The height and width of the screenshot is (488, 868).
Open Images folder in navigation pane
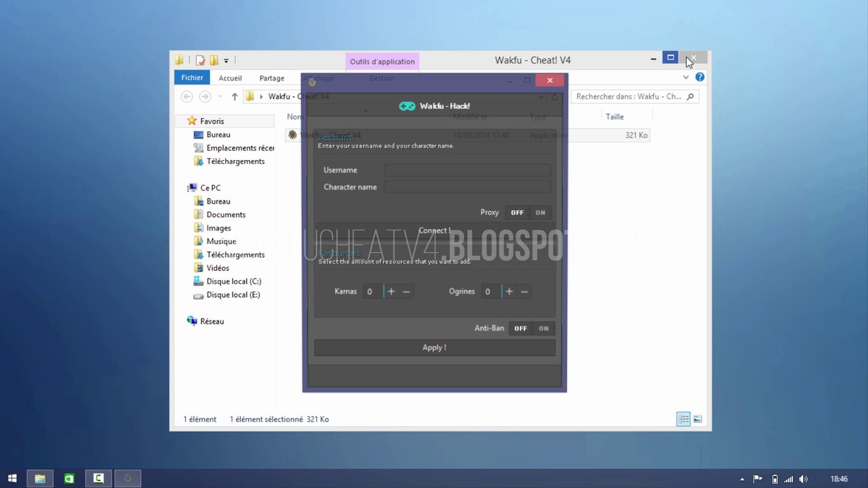click(218, 228)
